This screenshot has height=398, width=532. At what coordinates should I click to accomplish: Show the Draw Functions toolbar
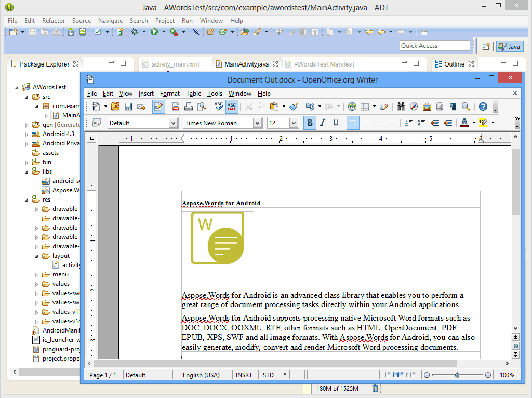384,107
